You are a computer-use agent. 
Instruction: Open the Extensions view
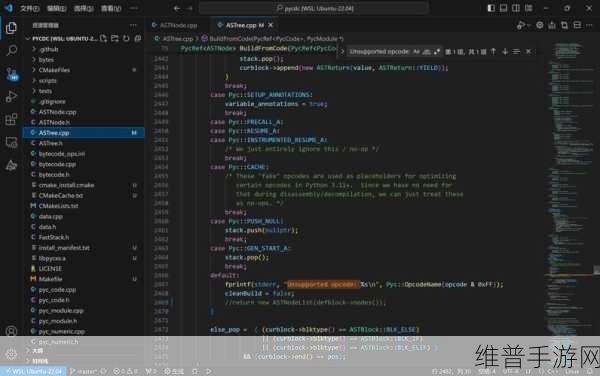(11, 119)
